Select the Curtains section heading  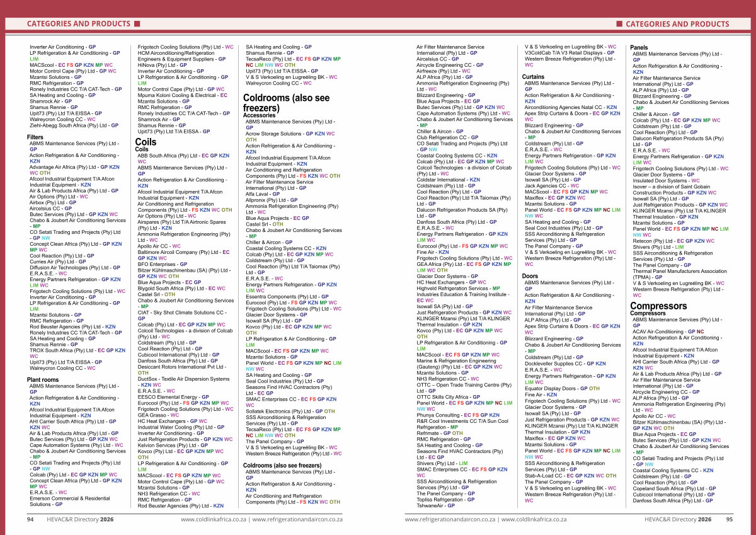pyautogui.click(x=533, y=76)
